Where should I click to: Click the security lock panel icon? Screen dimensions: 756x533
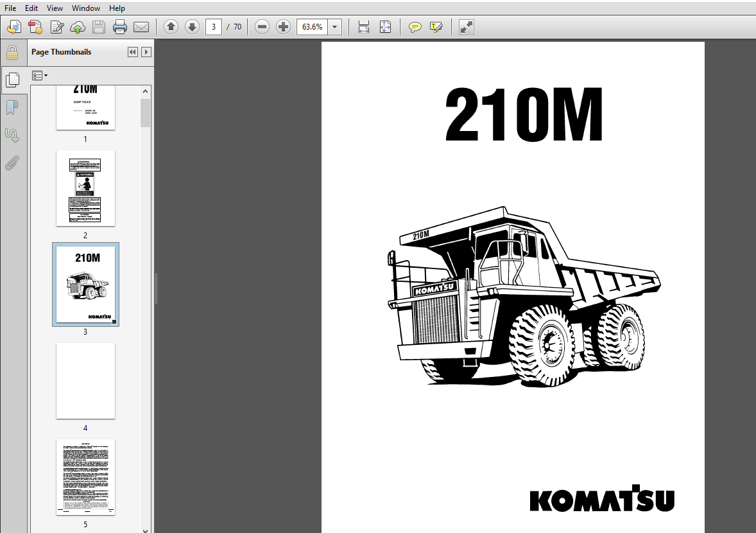[12, 52]
